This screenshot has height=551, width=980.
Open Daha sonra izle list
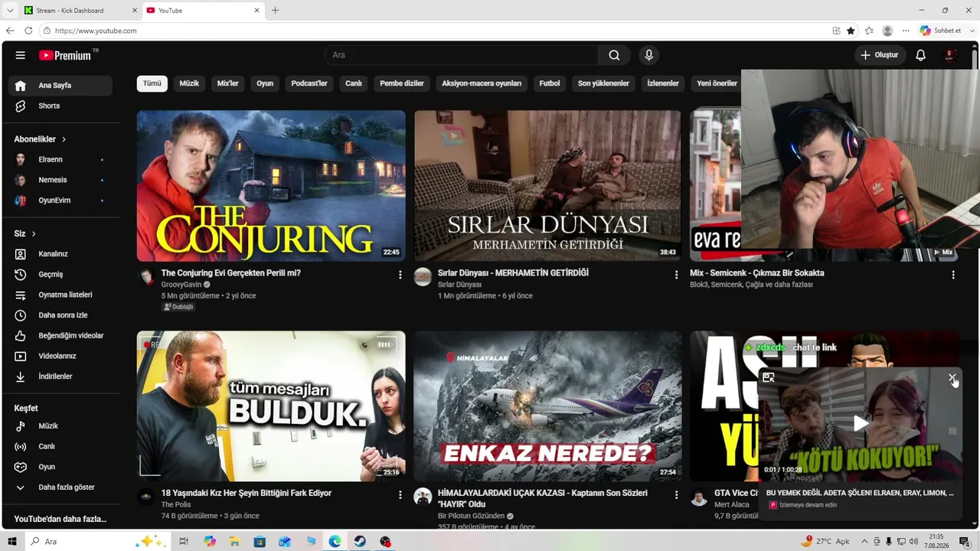60,315
